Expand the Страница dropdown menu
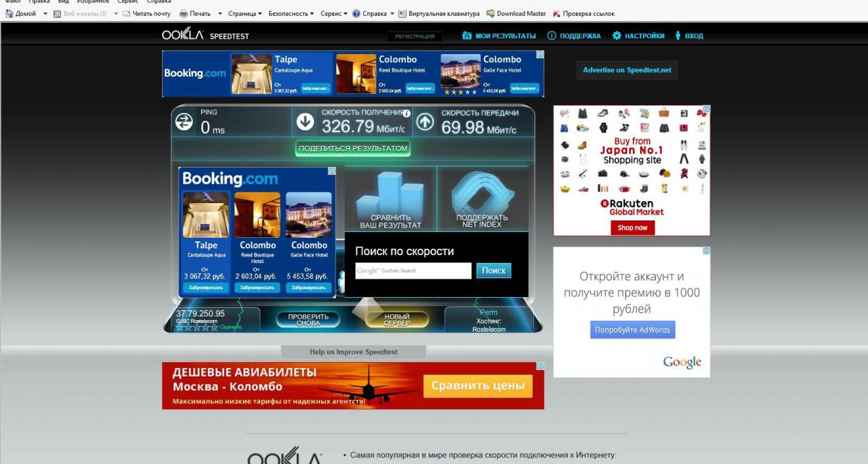This screenshot has height=464, width=868. point(245,14)
